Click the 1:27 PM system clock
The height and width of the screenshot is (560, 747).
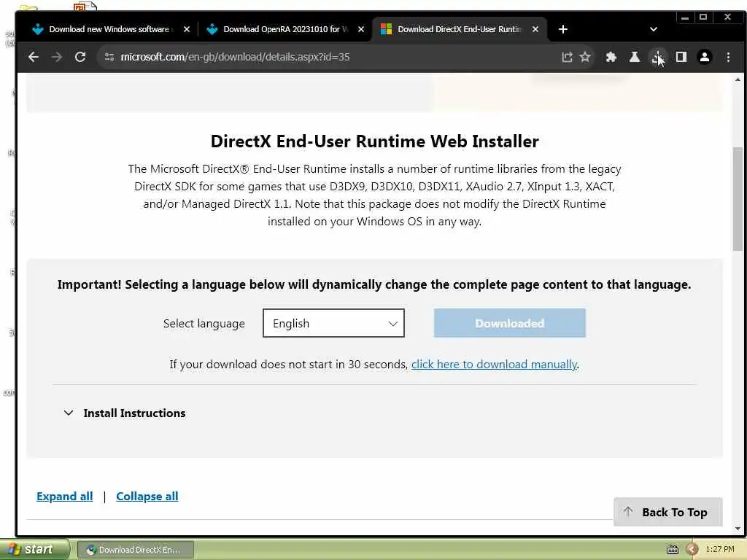[x=720, y=550]
